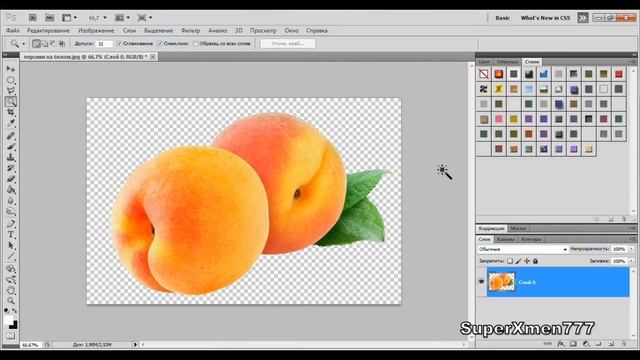Select the Blur tool

click(x=11, y=201)
